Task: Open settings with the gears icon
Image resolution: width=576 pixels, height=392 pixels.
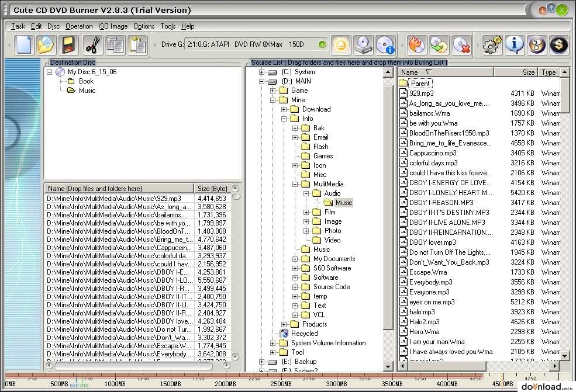Action: [x=492, y=45]
